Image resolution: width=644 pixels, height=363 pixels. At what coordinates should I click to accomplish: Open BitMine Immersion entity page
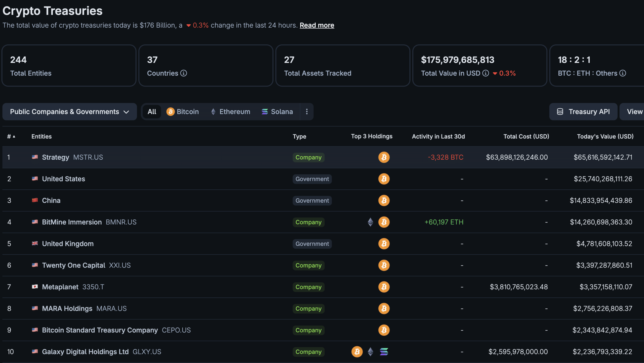(x=89, y=222)
